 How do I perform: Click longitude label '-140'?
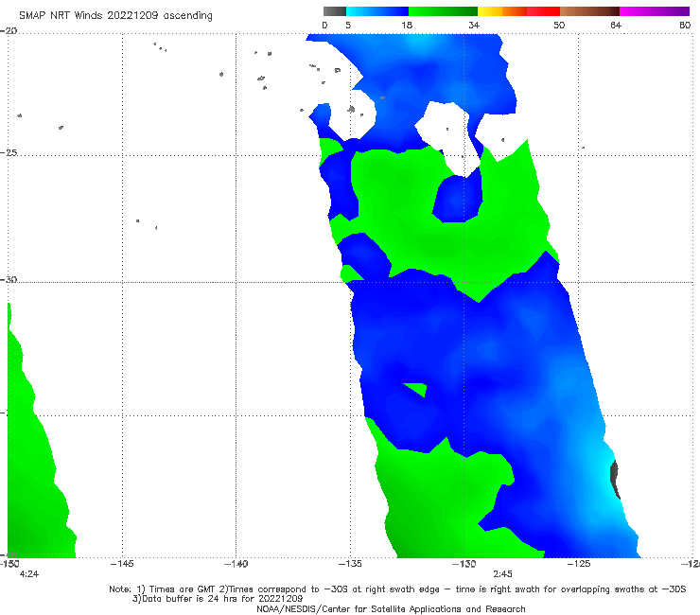pos(236,564)
